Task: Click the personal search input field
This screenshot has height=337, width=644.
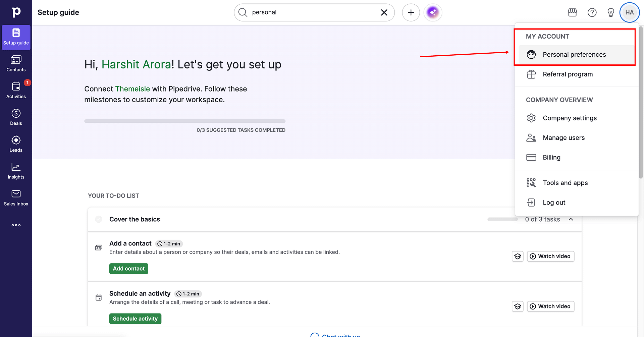Action: [314, 12]
